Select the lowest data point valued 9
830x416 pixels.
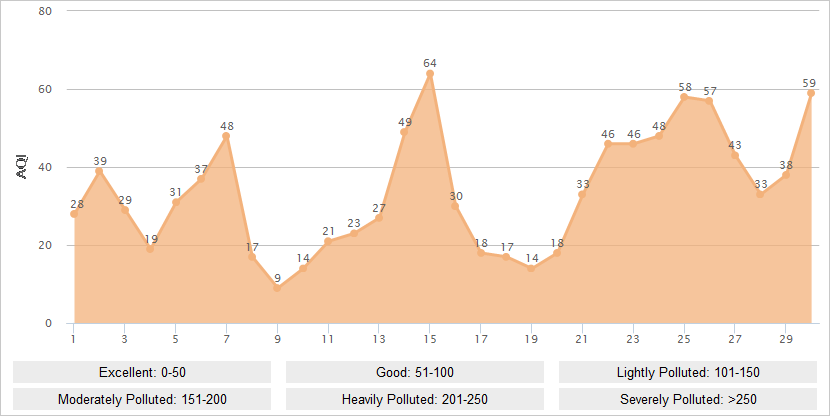pos(277,288)
